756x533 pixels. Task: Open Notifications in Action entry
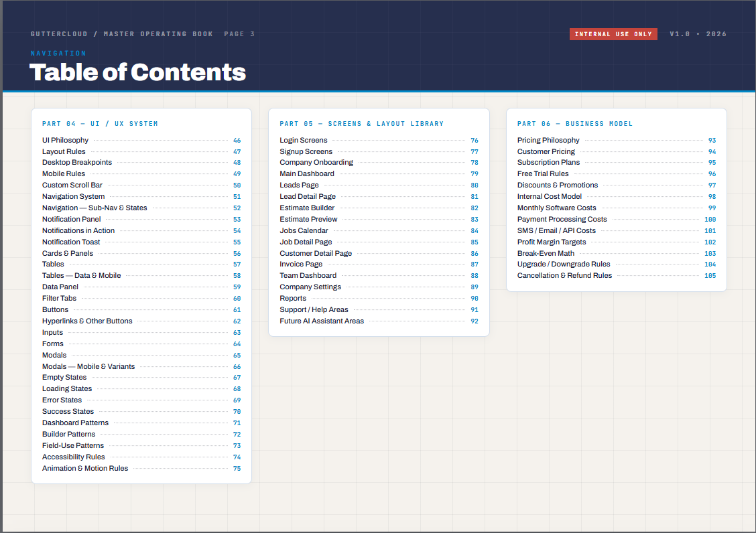(x=141, y=231)
